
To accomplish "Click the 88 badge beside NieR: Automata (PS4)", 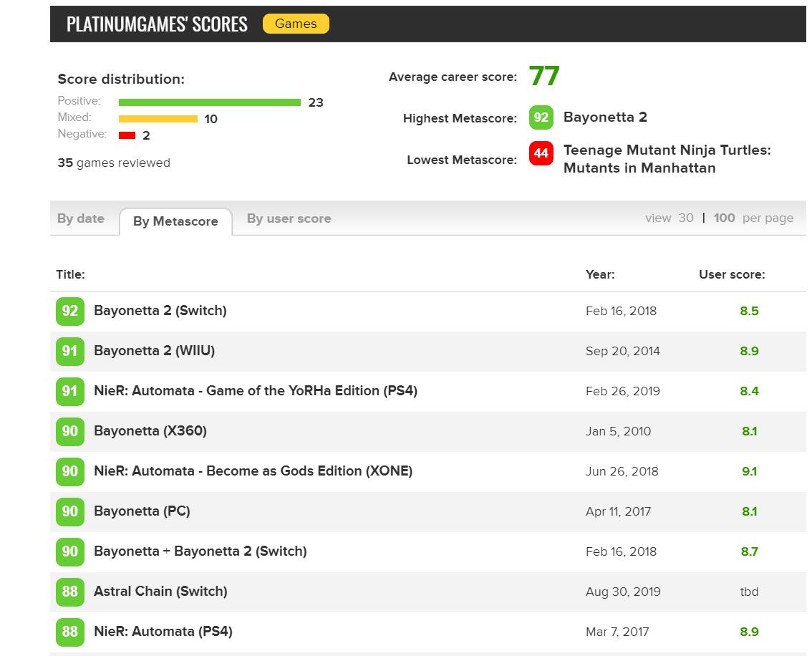I will pyautogui.click(x=69, y=632).
